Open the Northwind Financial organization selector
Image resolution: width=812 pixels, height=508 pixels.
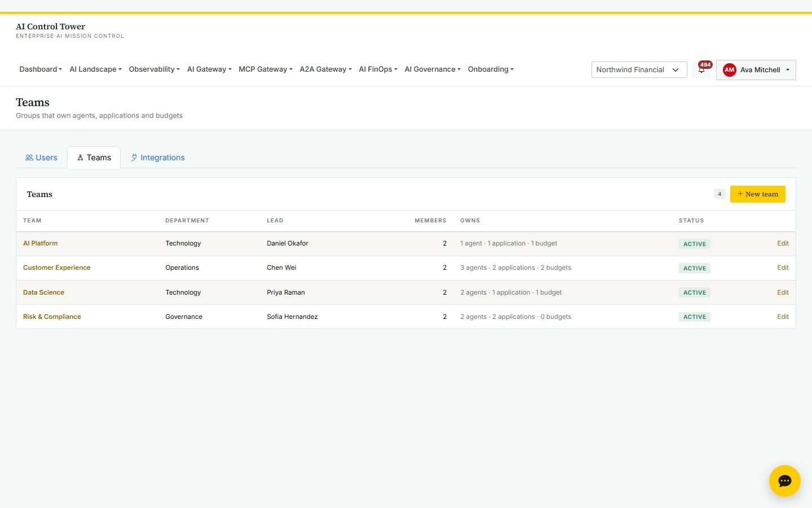[639, 70]
